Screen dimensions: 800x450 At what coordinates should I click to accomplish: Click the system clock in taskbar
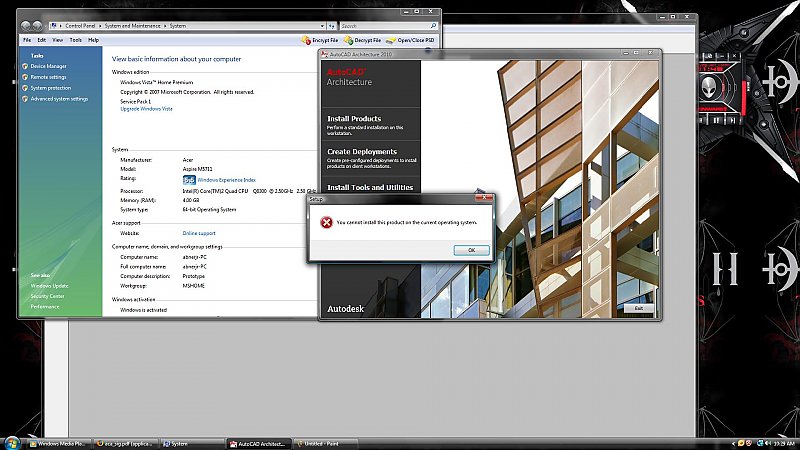(785, 444)
